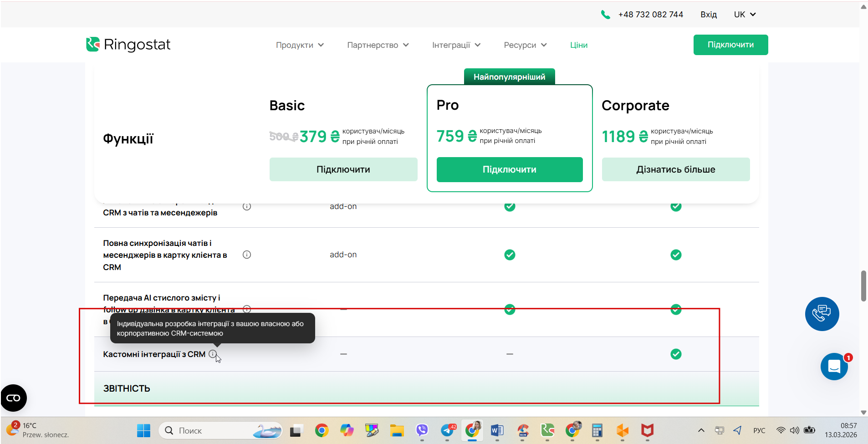Click add-on in Повна синхронізація чатів row
Screen dimensions: 868x444
(x=343, y=255)
